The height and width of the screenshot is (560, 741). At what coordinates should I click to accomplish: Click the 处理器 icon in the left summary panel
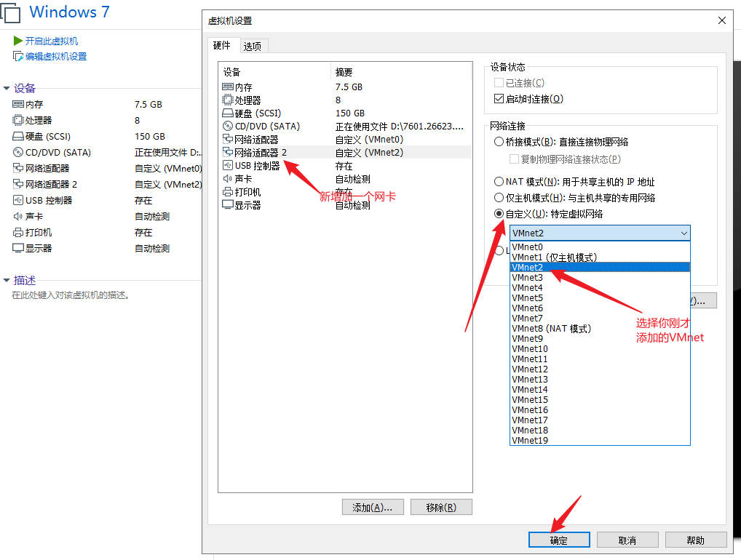[x=18, y=120]
